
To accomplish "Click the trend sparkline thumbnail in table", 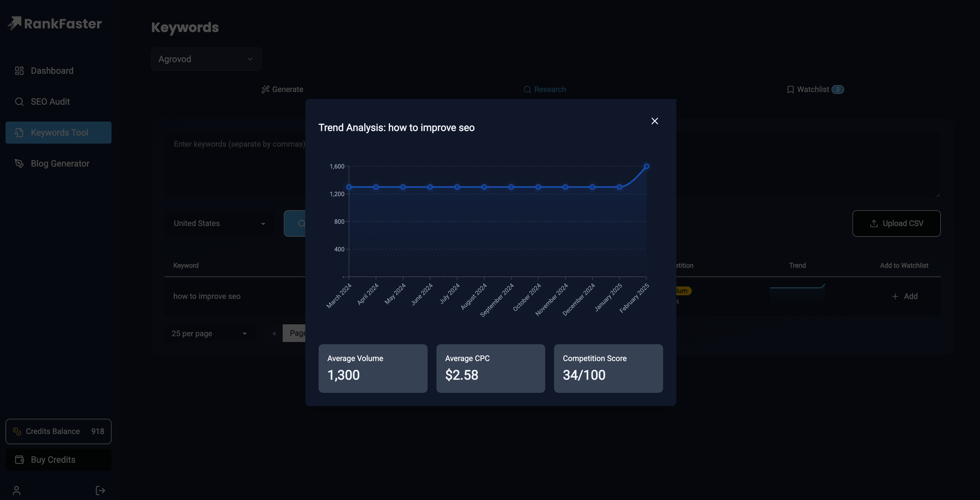I will point(797,293).
